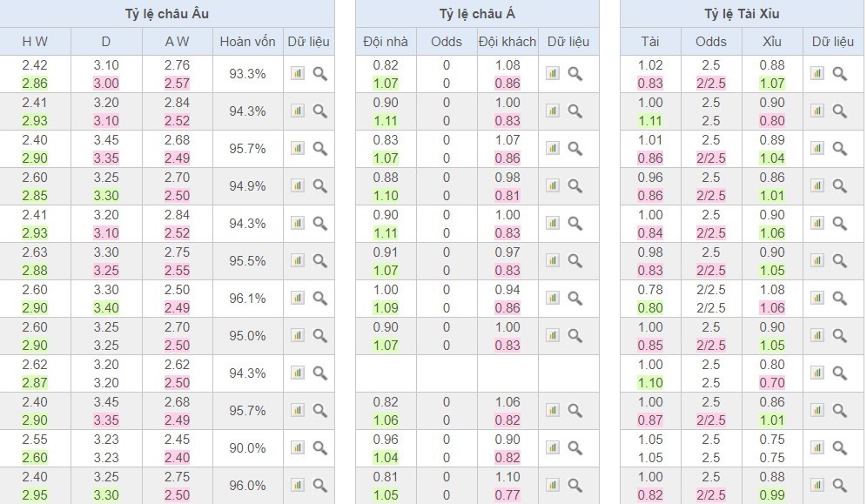
Task: Open chart icon in the 96.0% payout row
Action: (x=298, y=486)
